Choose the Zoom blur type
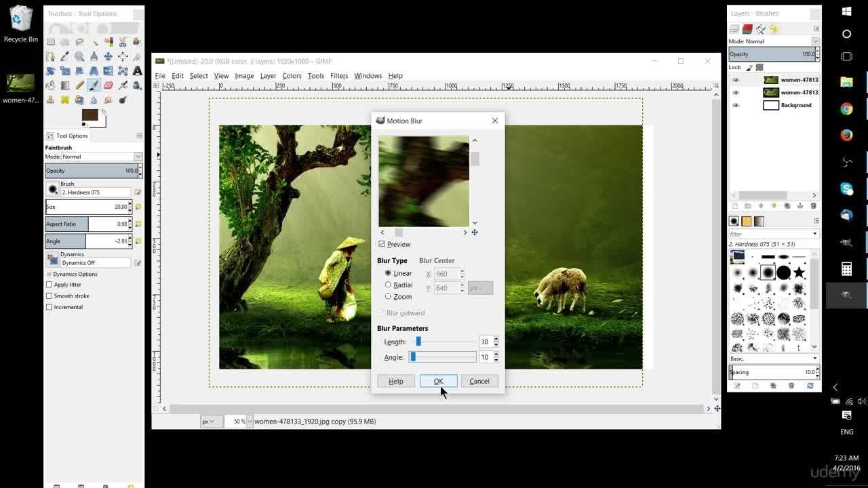Viewport: 868px width, 488px height. click(388, 296)
